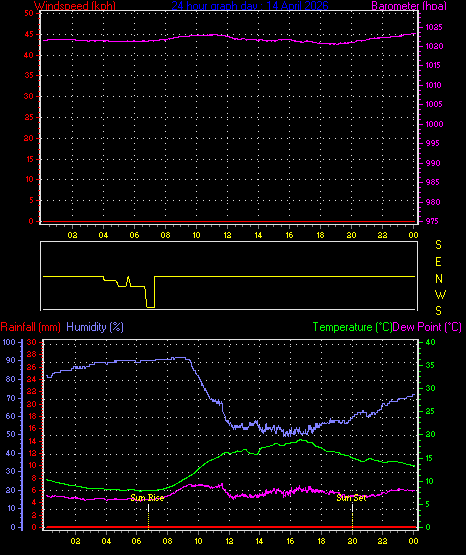Click the 980 value on barometer axis
This screenshot has height=555, width=466.
pos(432,202)
